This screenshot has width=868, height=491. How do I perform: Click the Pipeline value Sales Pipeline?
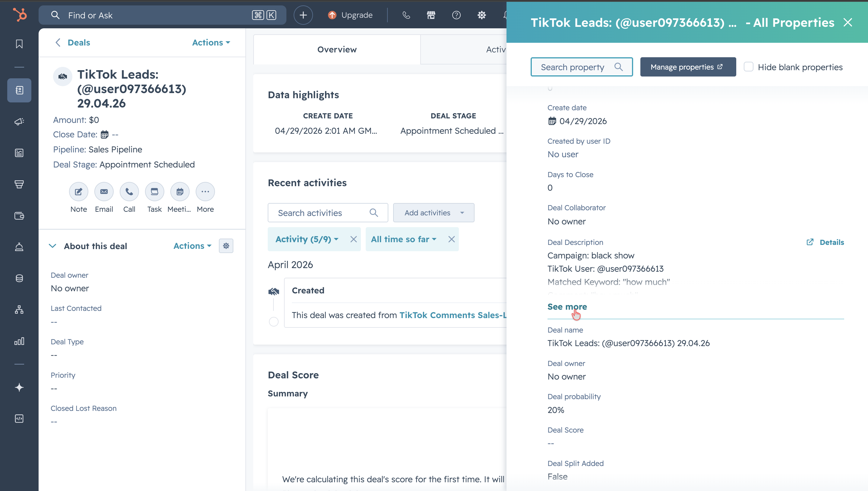(x=115, y=149)
